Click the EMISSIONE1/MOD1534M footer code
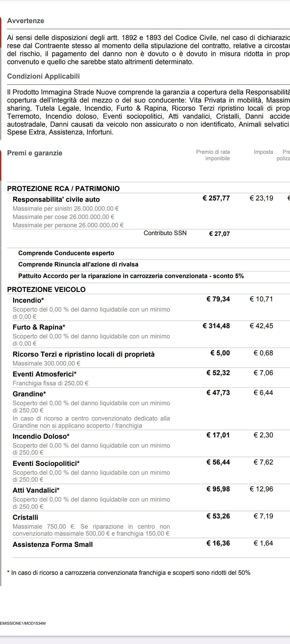This screenshot has width=290, height=644. click(23, 624)
